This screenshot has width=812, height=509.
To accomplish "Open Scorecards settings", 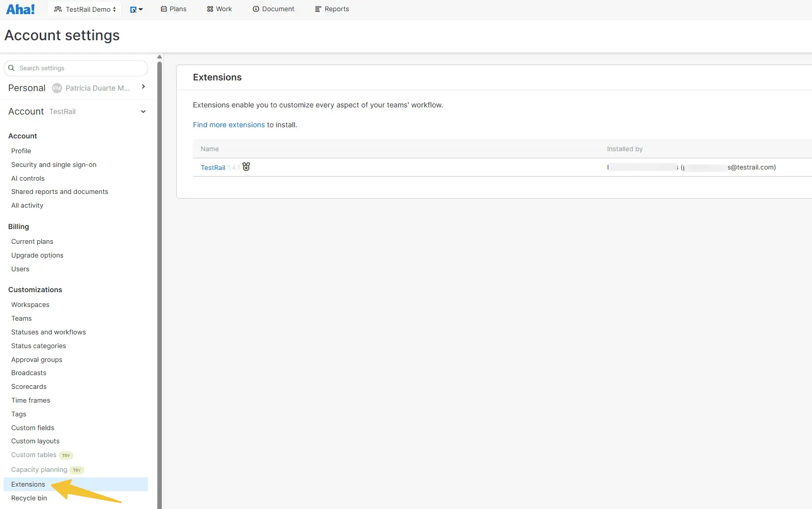I will pyautogui.click(x=29, y=387).
